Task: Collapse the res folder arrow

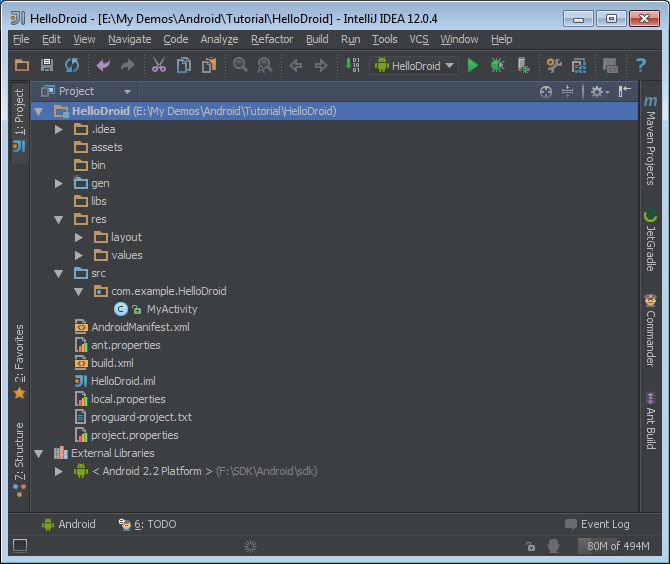Action: point(59,220)
